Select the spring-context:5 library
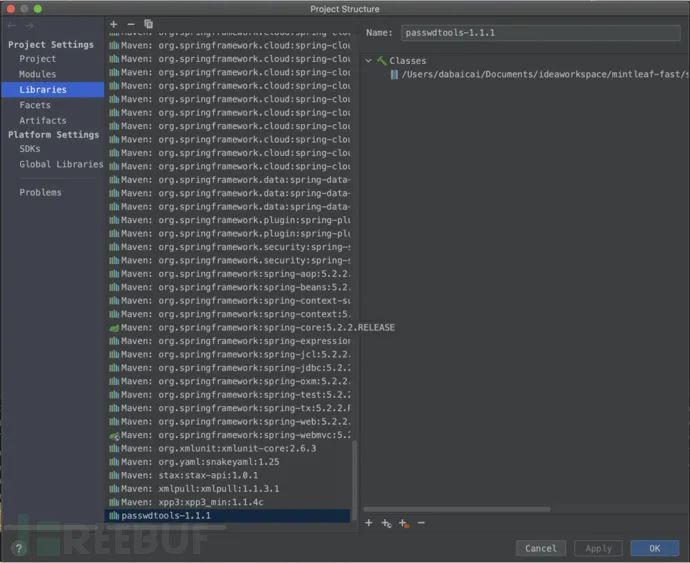The height and width of the screenshot is (563, 690). (x=229, y=314)
